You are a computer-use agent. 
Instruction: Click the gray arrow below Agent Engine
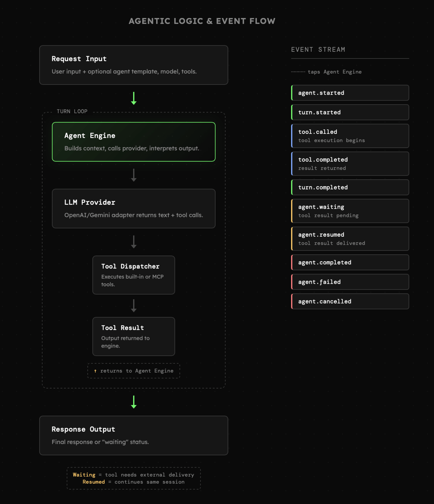[133, 175]
